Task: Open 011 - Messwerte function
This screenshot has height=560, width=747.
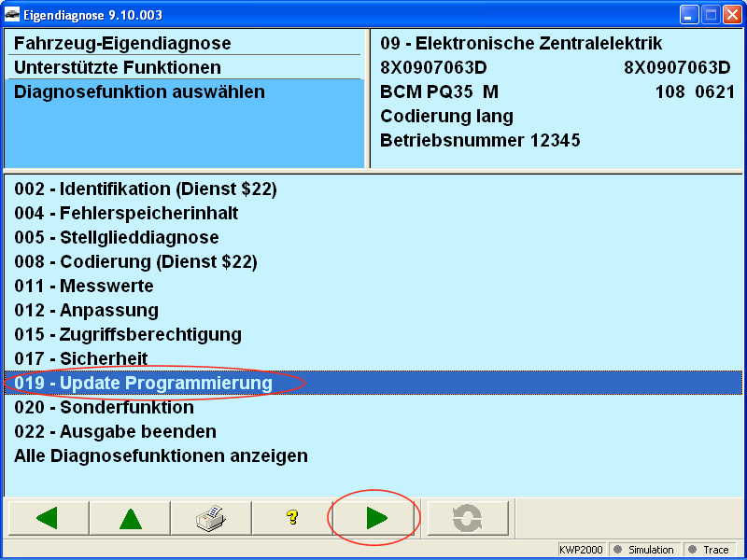Action: (x=84, y=286)
